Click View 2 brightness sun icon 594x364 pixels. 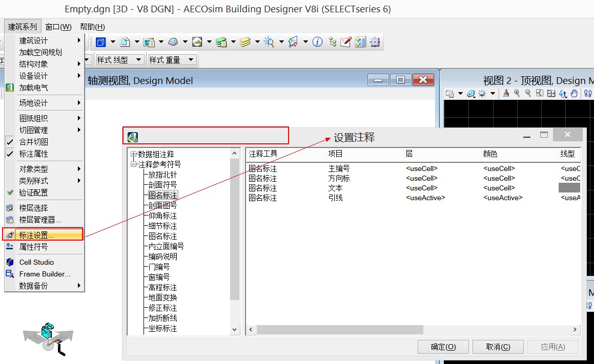click(482, 94)
